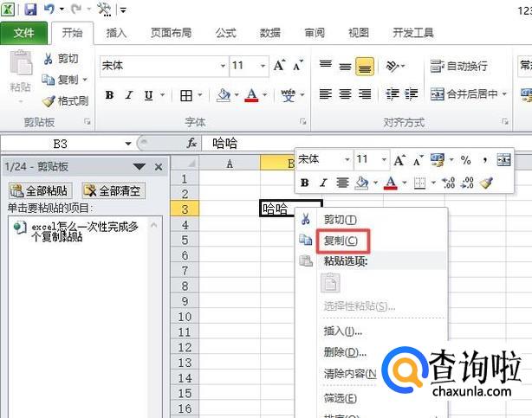Choose Copy (复制) in context menu
Image resolution: width=532 pixels, height=418 pixels.
tap(342, 241)
